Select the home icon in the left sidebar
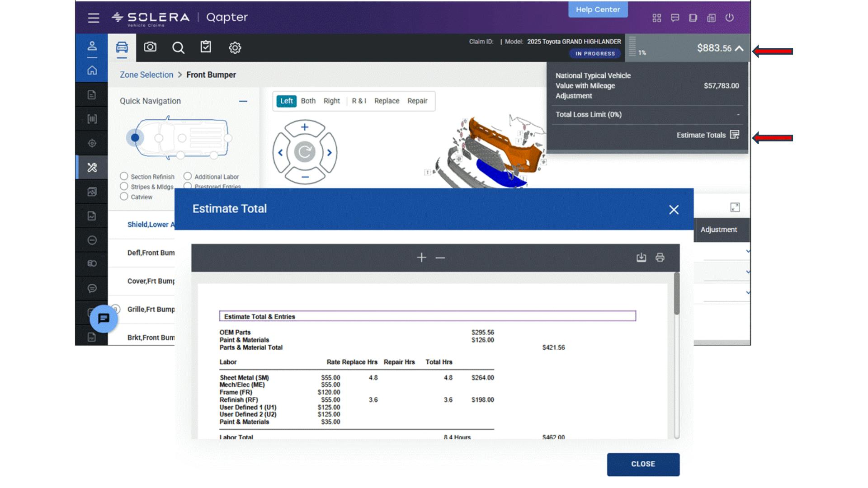This screenshot has height=488, width=868. pos(92,70)
